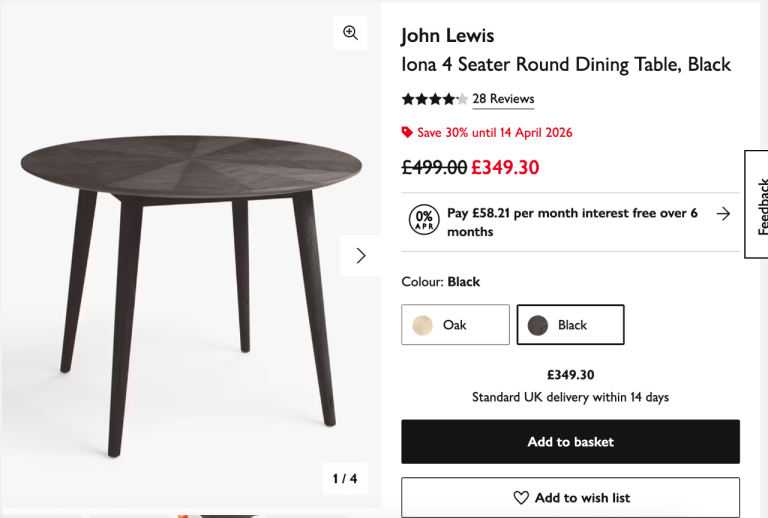Open the 28 Reviews link
The width and height of the screenshot is (768, 518).
coord(503,99)
